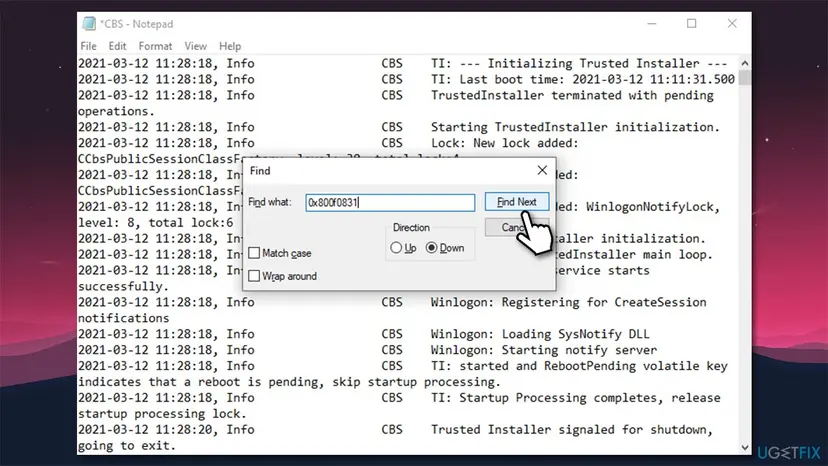Click 'going to exit.' text line
Image resolution: width=828 pixels, height=466 pixels.
(127, 446)
